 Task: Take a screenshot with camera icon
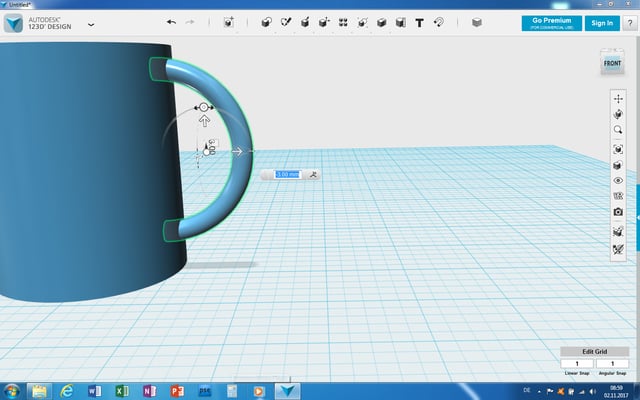pyautogui.click(x=618, y=212)
